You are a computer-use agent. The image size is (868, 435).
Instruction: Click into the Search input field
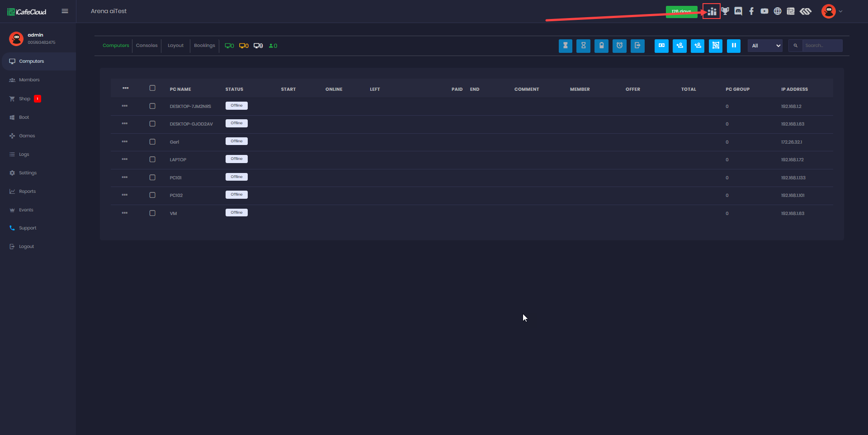coord(822,46)
